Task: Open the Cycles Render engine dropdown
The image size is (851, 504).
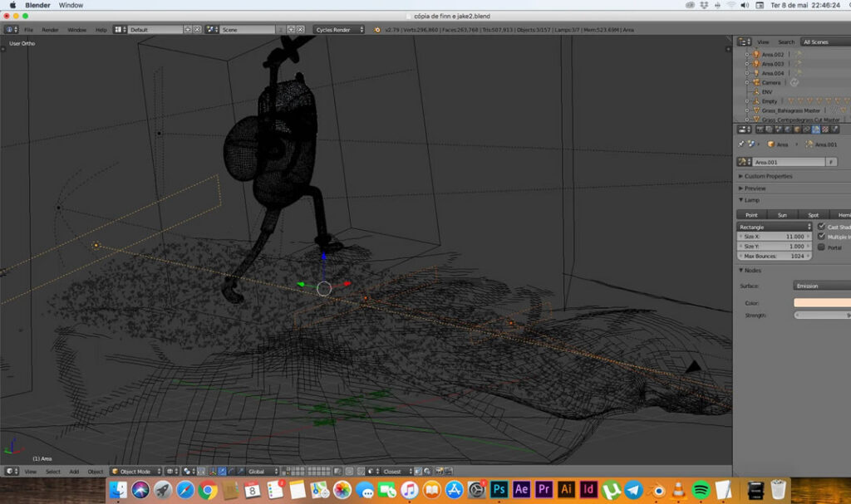Action: [340, 30]
